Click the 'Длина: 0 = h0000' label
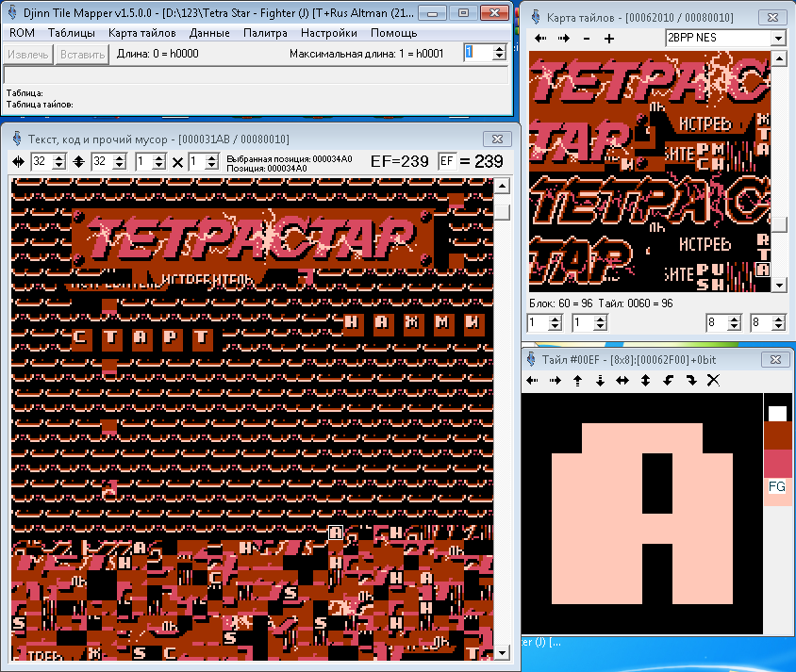The image size is (796, 672). point(158,54)
